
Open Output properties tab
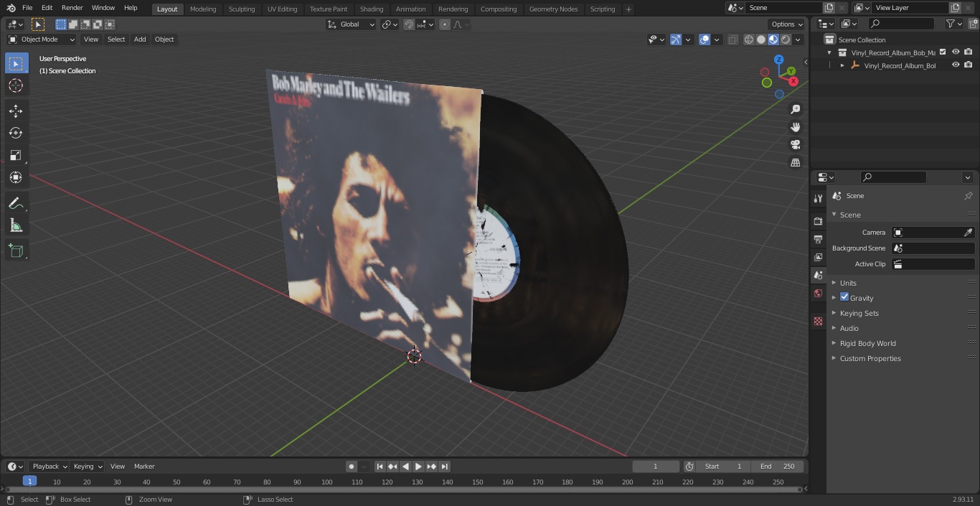click(x=818, y=239)
